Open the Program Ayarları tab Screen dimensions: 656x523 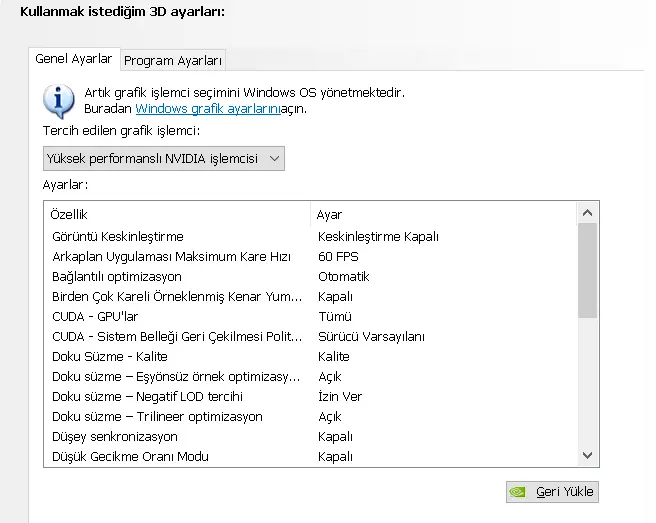point(173,61)
